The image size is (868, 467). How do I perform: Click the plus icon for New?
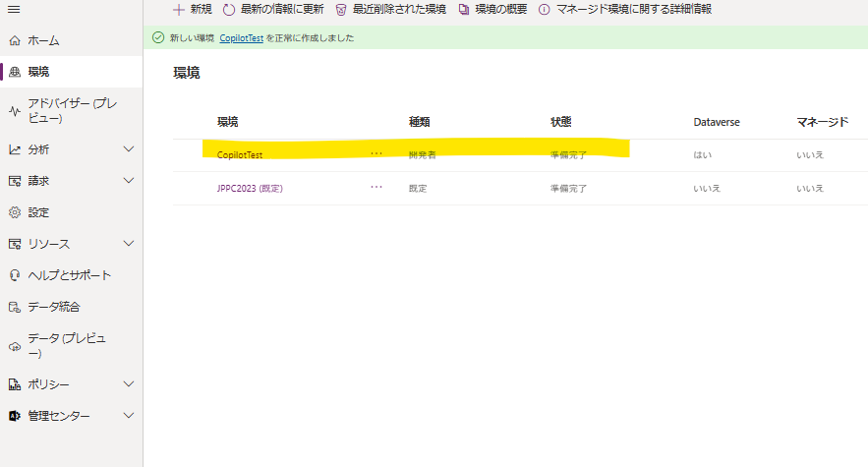point(178,10)
